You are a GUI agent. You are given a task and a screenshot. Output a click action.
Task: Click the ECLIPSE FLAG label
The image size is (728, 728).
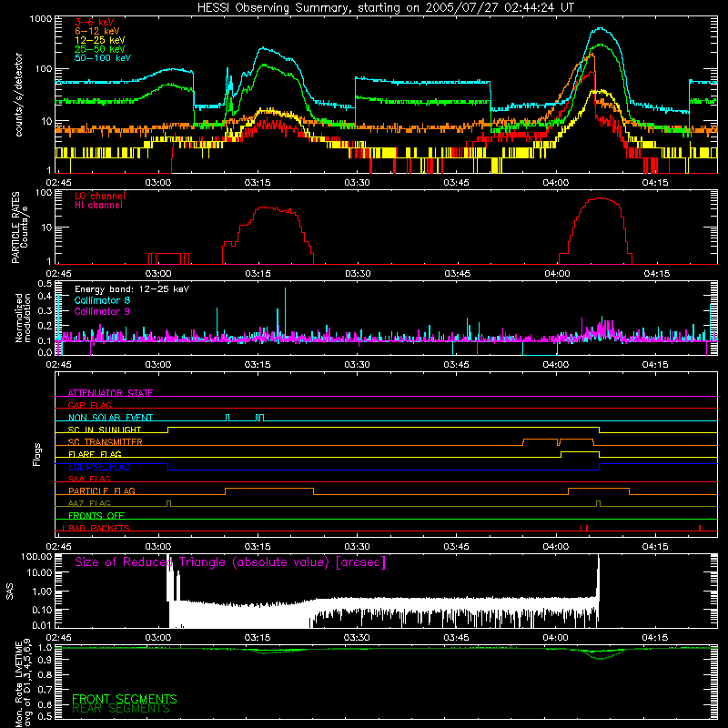click(99, 467)
